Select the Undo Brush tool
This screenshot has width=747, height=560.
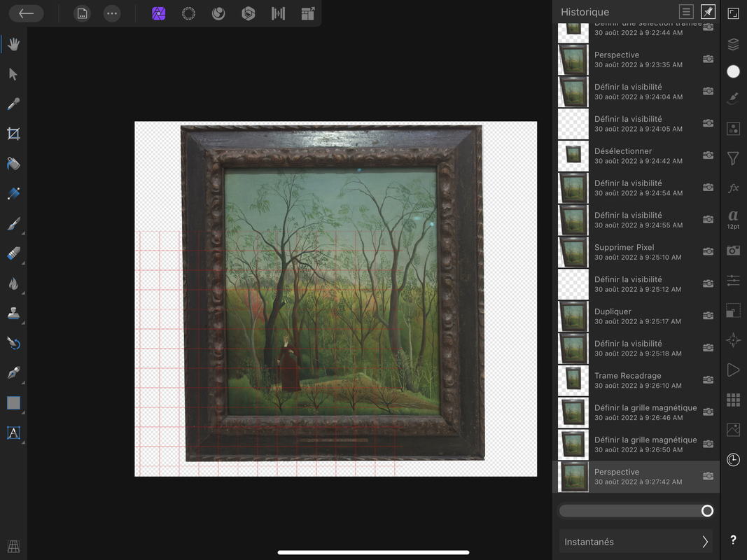click(13, 343)
